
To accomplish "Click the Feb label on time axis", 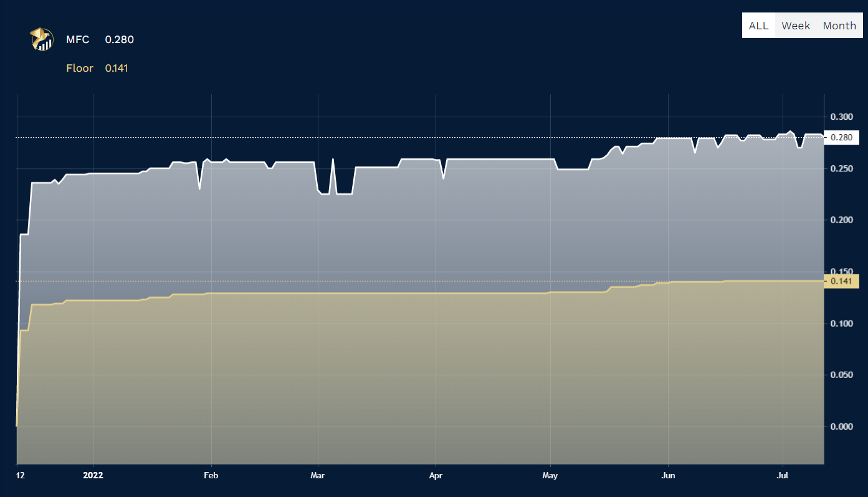I will click(211, 475).
